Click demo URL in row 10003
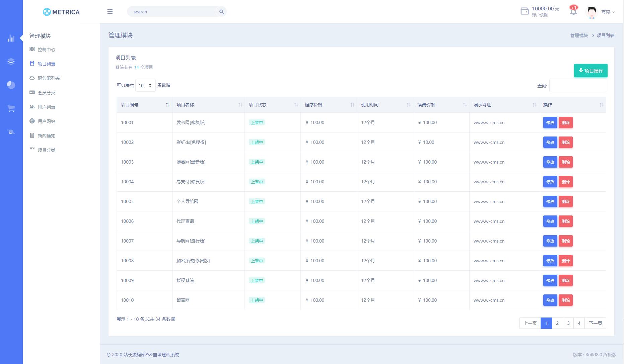The image size is (624, 364). coord(489,162)
